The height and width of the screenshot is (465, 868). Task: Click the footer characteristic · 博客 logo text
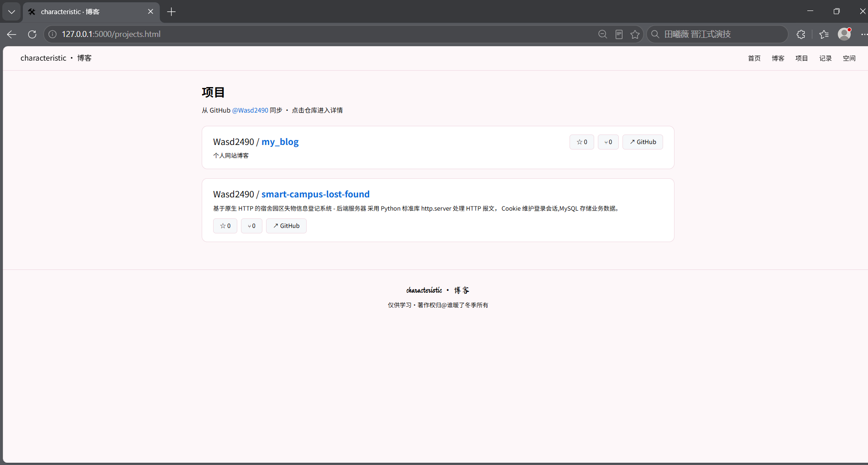438,290
